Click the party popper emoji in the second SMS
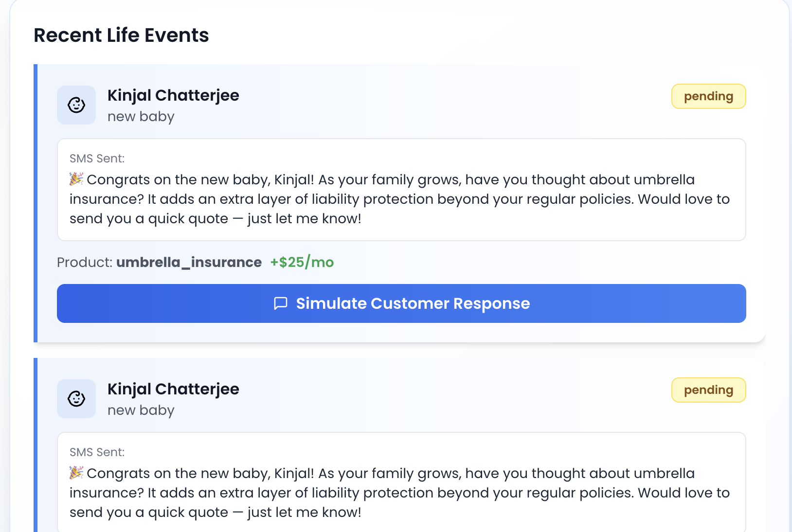 point(76,473)
